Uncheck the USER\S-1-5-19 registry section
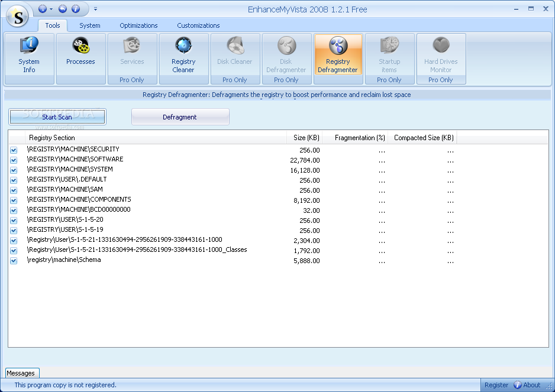This screenshot has height=392, width=555. pos(14,231)
